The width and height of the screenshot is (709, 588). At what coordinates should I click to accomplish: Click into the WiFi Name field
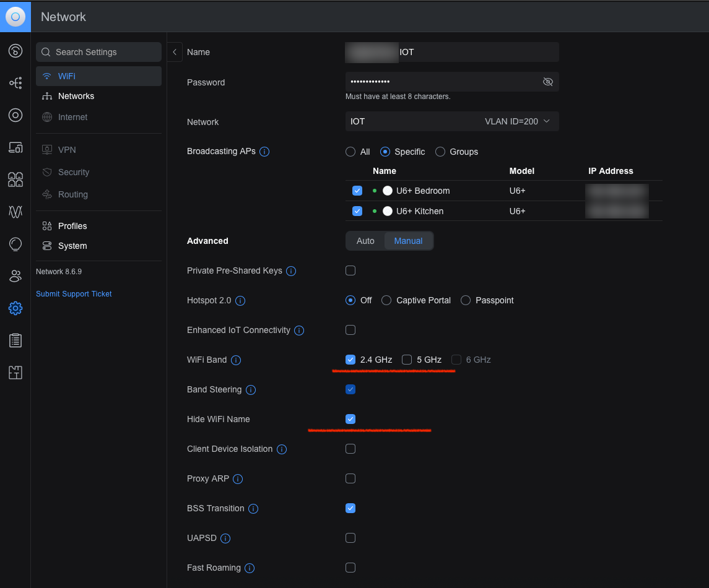coord(452,52)
